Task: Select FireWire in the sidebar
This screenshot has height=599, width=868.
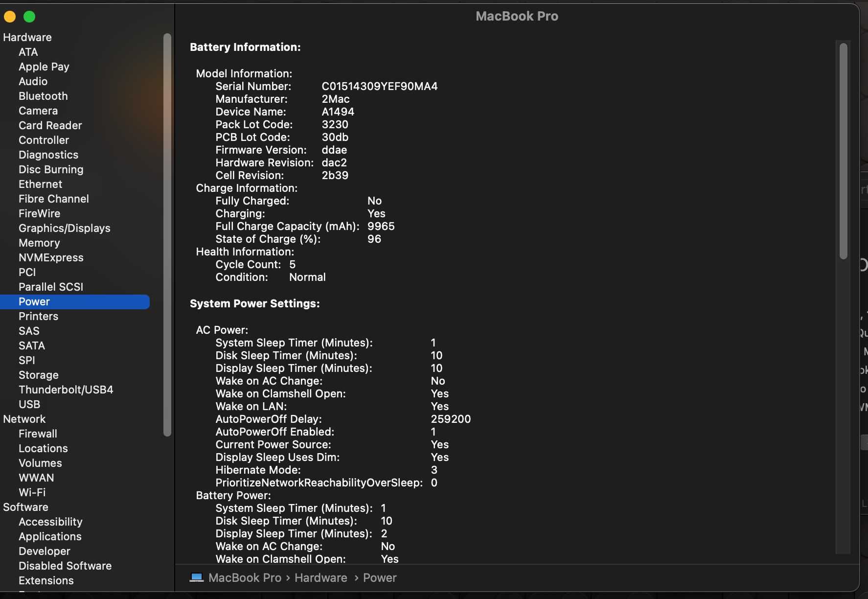Action: pos(40,213)
